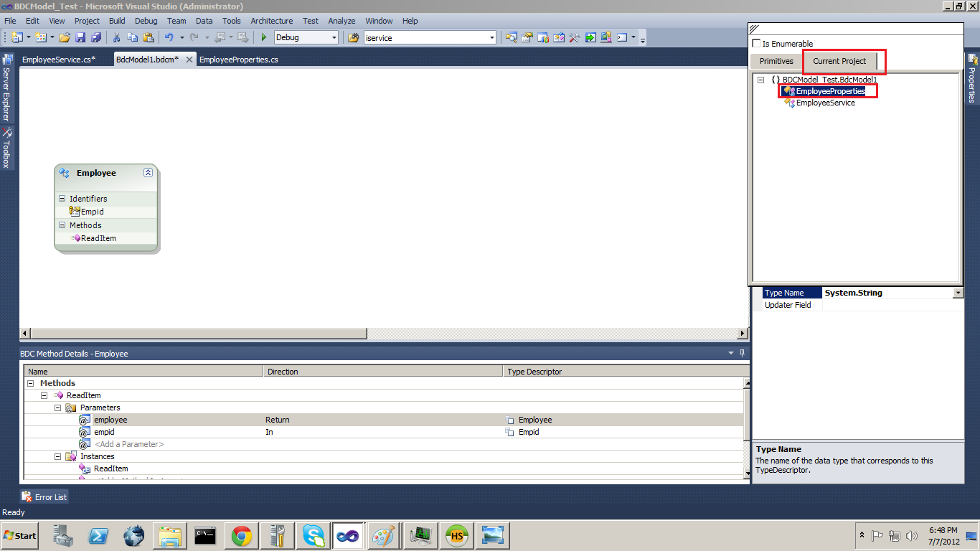Viewport: 980px width, 551px height.
Task: Collapse the Methods group in BDC details
Action: (x=30, y=383)
